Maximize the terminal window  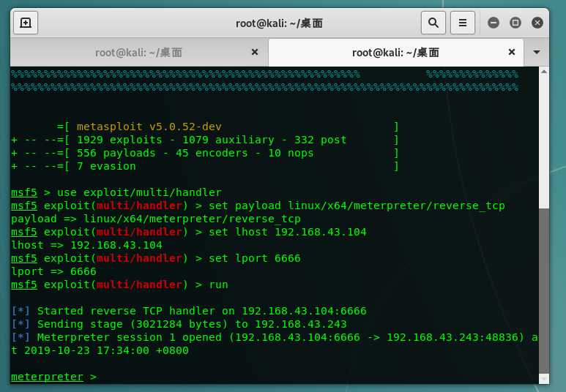click(515, 23)
